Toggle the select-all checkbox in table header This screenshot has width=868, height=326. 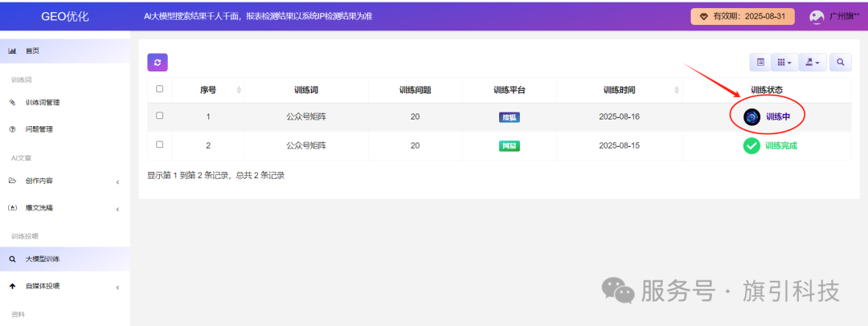159,89
